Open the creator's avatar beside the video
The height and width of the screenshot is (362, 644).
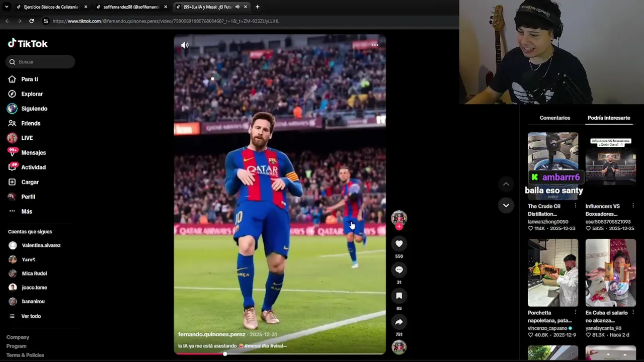[x=399, y=218]
